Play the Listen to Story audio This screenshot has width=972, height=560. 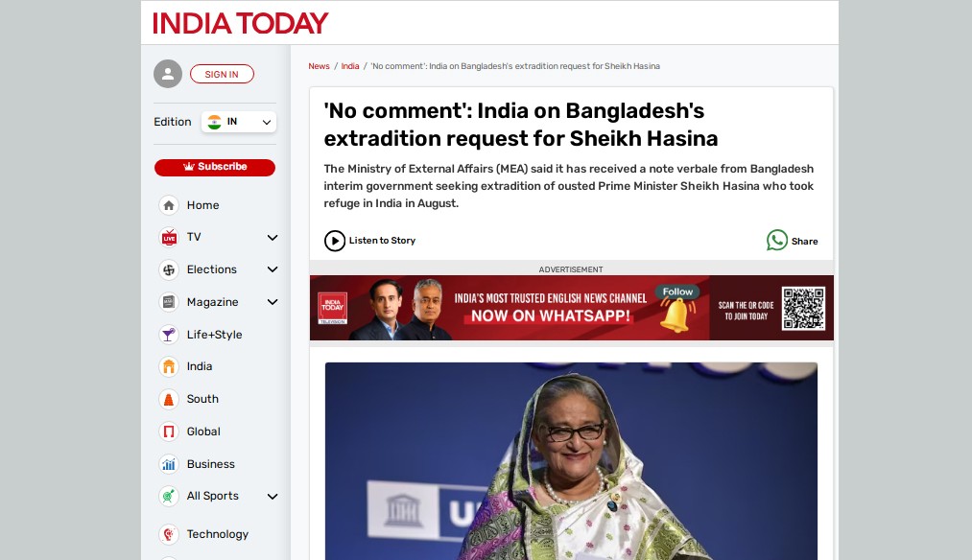pyautogui.click(x=335, y=241)
